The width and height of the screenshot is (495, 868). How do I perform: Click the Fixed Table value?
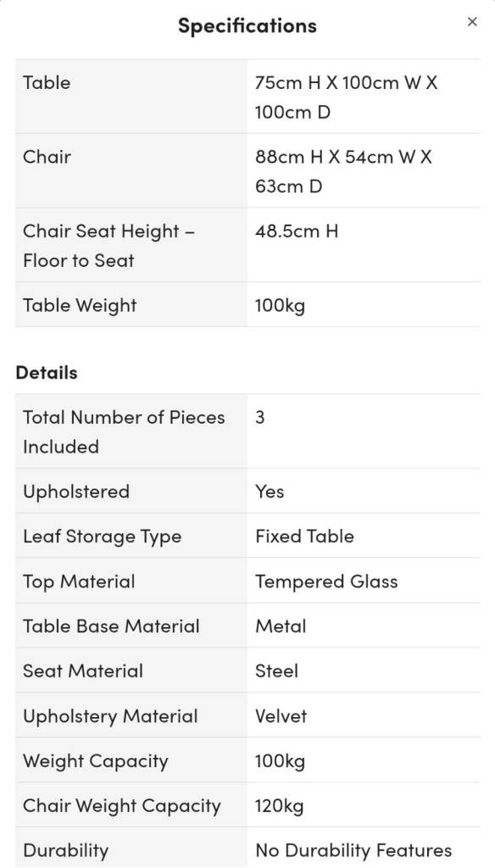304,536
